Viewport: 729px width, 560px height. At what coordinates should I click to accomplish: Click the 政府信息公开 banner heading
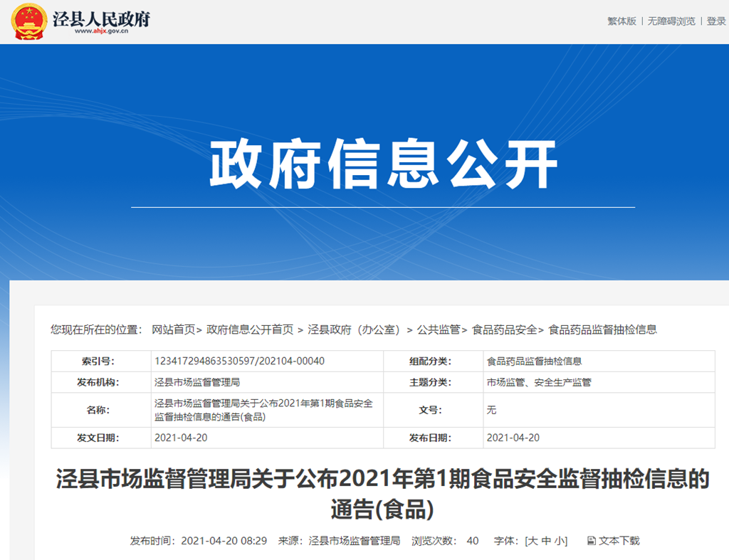383,166
